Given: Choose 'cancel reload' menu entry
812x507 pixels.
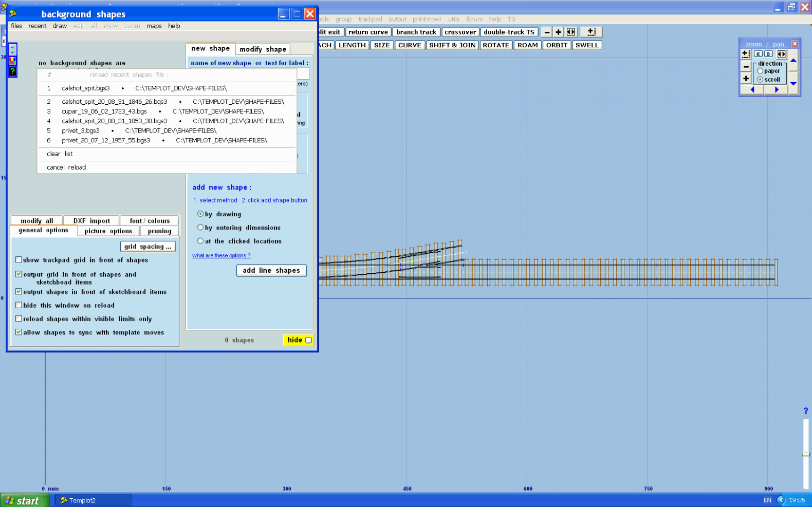Looking at the screenshot, I should click(167, 167).
